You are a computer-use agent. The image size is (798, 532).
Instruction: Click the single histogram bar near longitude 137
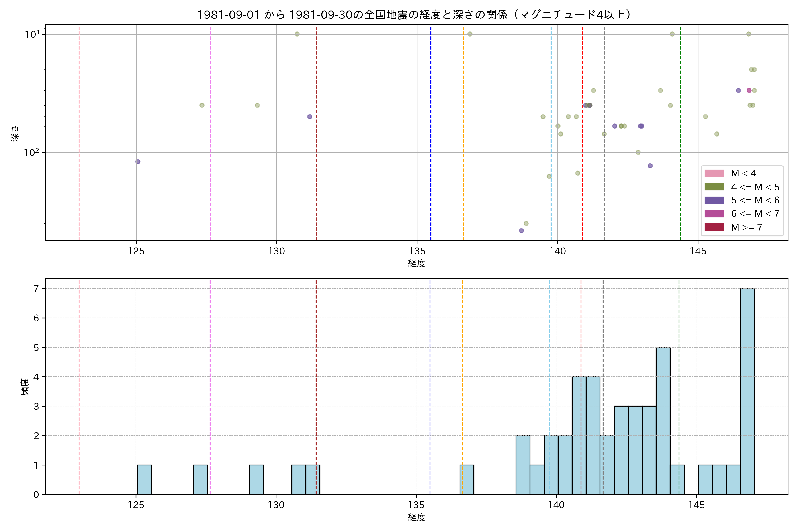coord(467,479)
